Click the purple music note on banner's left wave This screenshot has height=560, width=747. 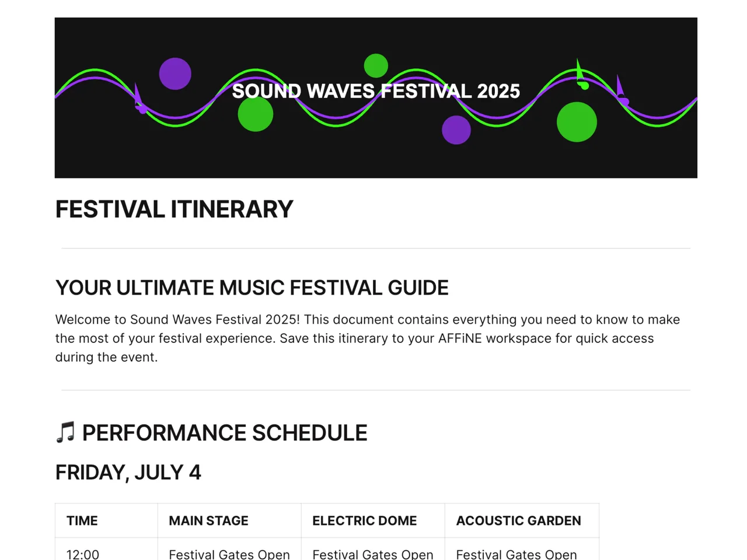point(139,98)
